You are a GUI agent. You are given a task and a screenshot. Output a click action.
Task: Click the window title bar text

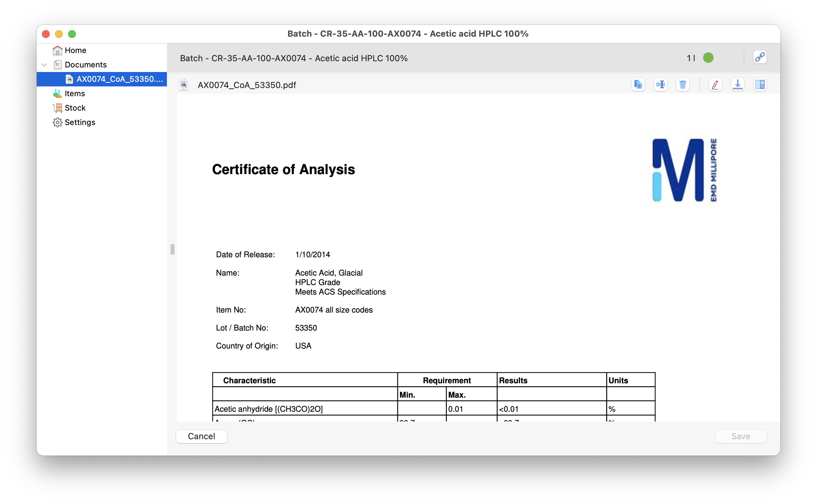coord(408,34)
